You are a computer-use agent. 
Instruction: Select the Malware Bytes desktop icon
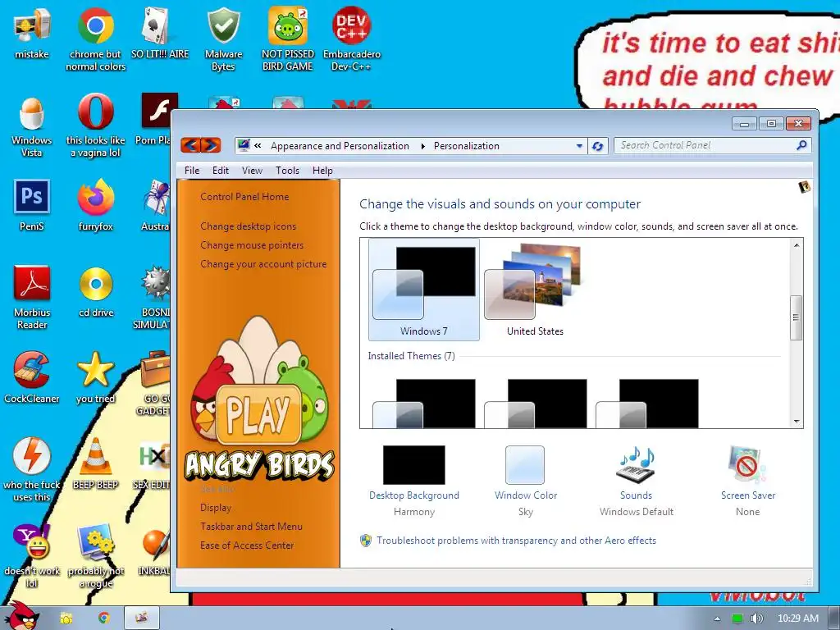coord(223,39)
